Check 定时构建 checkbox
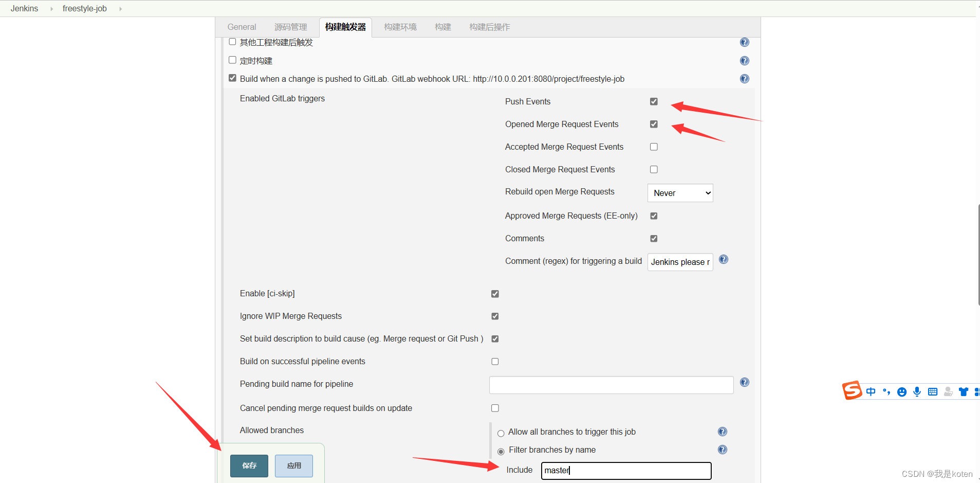The image size is (980, 483). [x=232, y=60]
